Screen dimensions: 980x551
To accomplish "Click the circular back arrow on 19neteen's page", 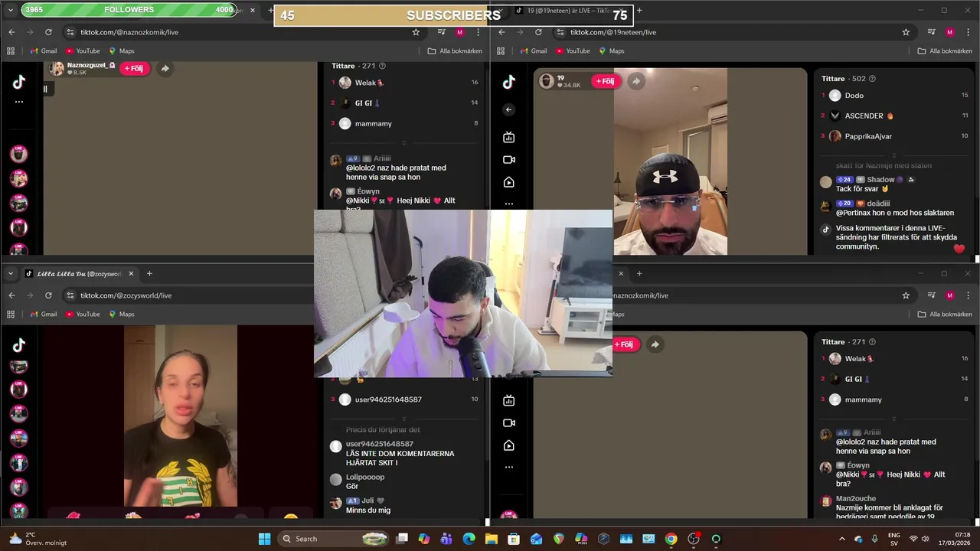I will coord(509,109).
